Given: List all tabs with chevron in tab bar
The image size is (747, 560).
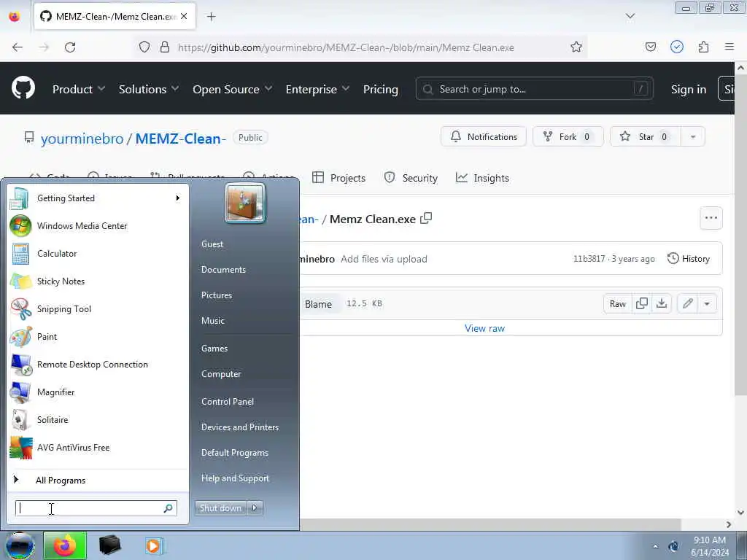Looking at the screenshot, I should (630, 17).
